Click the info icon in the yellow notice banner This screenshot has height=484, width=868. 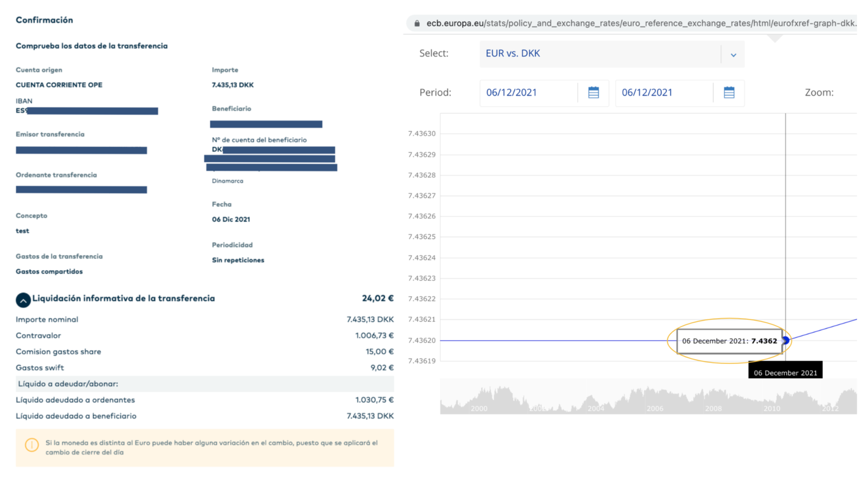(32, 445)
